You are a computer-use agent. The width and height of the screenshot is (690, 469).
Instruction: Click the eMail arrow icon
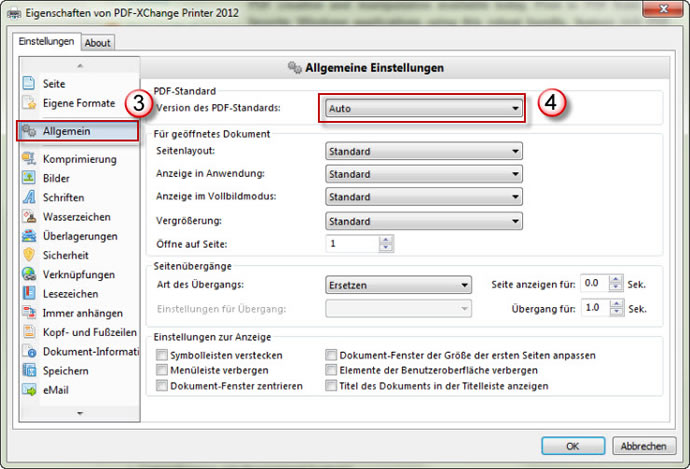29,390
